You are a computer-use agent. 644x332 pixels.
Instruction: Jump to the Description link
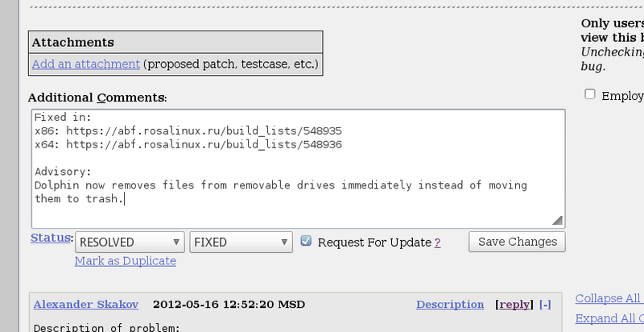click(x=450, y=305)
